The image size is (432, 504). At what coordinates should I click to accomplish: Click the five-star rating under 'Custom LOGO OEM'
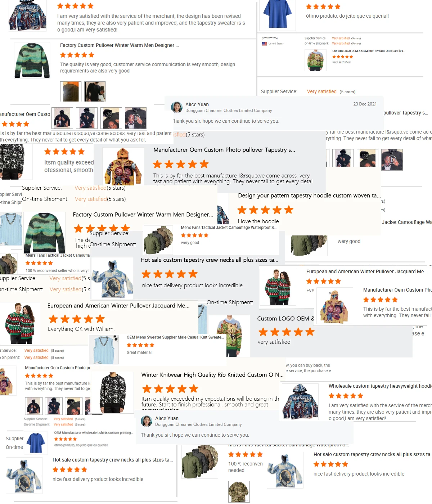[x=286, y=332]
